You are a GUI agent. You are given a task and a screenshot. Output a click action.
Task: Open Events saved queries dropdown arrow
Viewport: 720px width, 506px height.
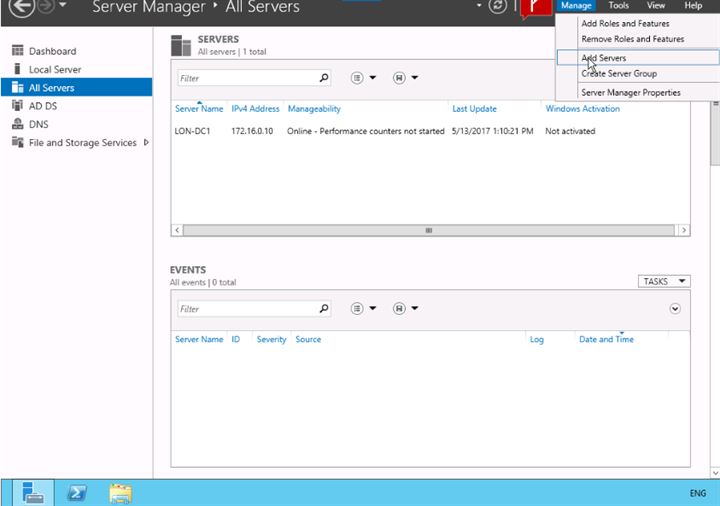(x=415, y=308)
